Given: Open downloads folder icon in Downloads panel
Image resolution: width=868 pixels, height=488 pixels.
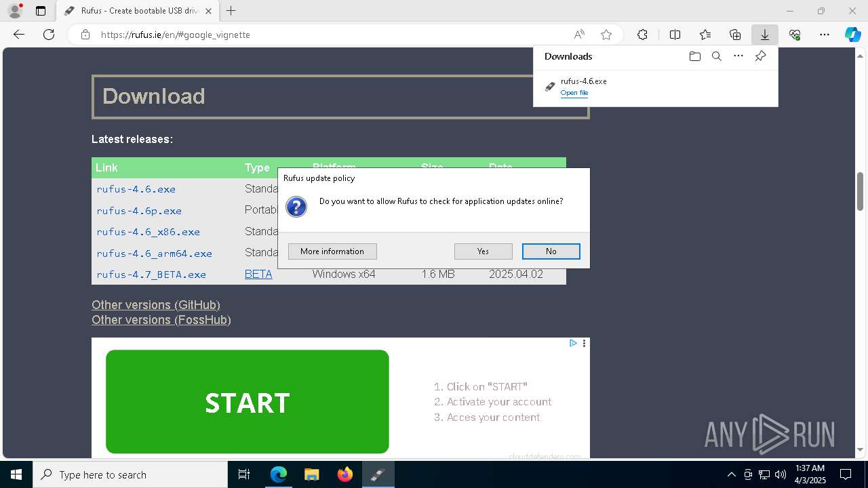Looking at the screenshot, I should tap(694, 56).
